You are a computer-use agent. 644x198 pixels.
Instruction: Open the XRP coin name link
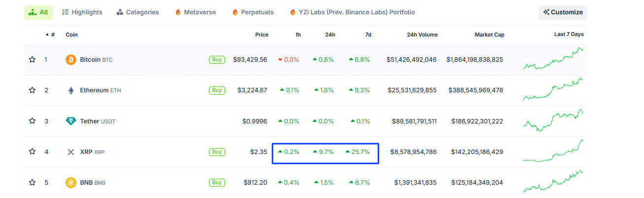(86, 152)
